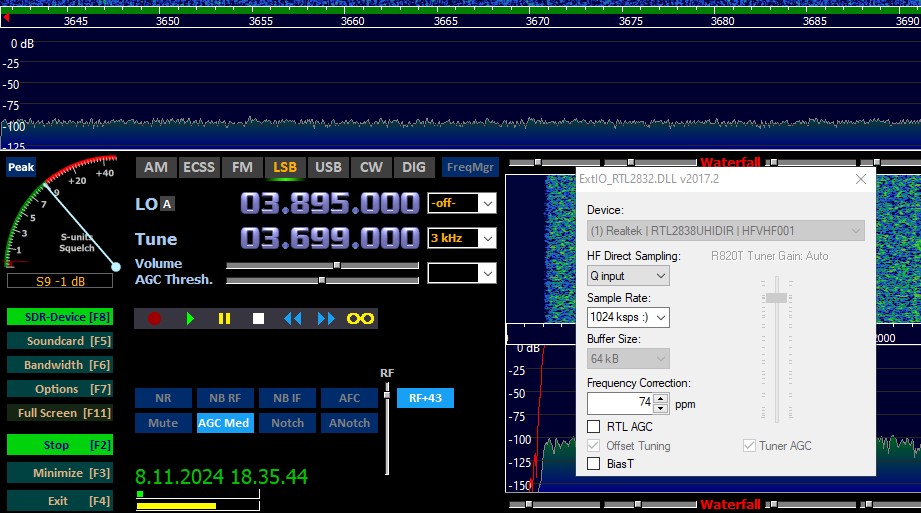921x513 pixels.
Task: Click the red record button
Action: [x=154, y=318]
